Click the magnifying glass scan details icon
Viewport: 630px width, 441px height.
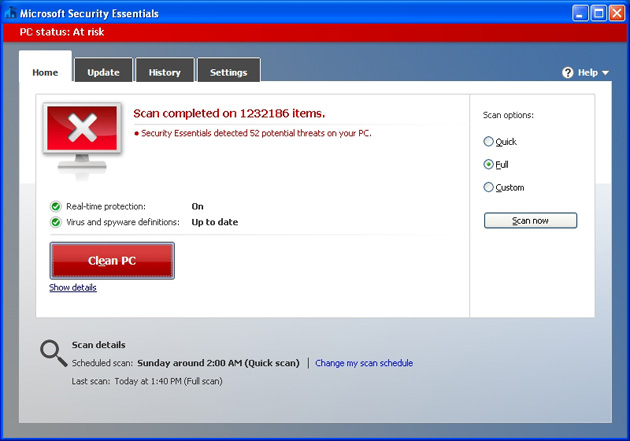point(53,352)
